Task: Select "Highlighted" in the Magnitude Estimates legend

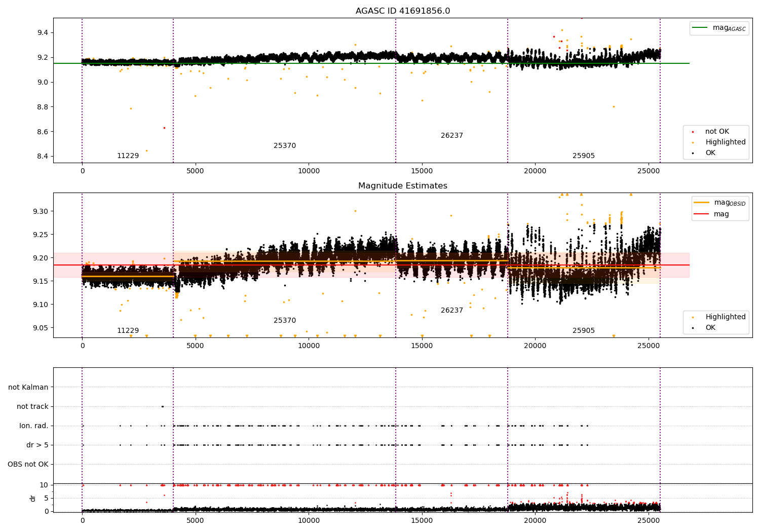Action: click(x=726, y=317)
